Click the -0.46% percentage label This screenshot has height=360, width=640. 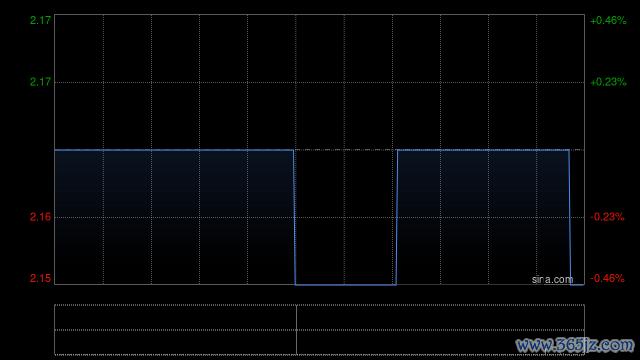click(607, 278)
